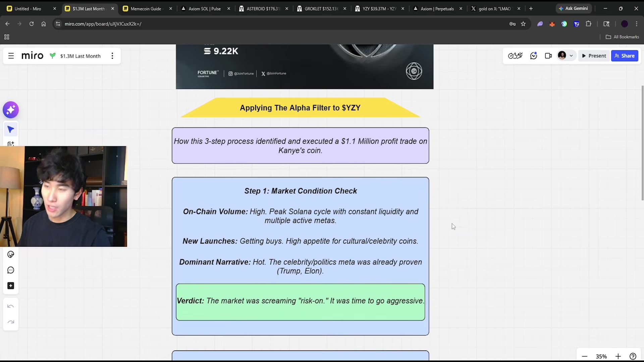644x362 pixels.
Task: Select the comment tool
Action: coord(11,270)
